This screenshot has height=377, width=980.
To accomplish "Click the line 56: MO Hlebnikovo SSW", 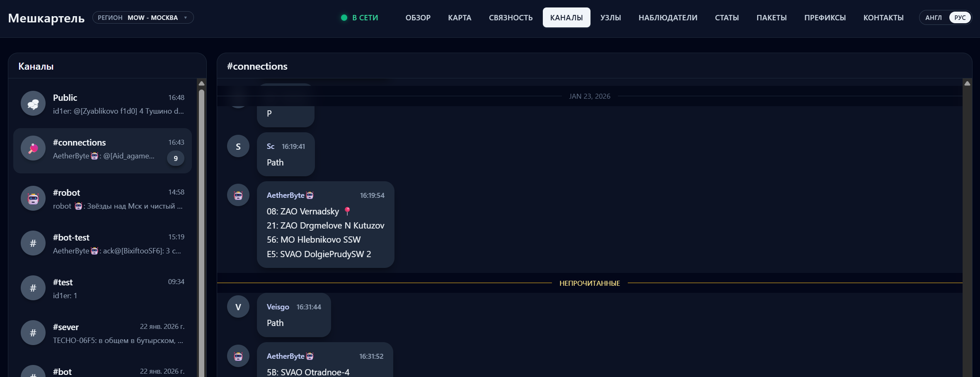I will click(x=314, y=239).
